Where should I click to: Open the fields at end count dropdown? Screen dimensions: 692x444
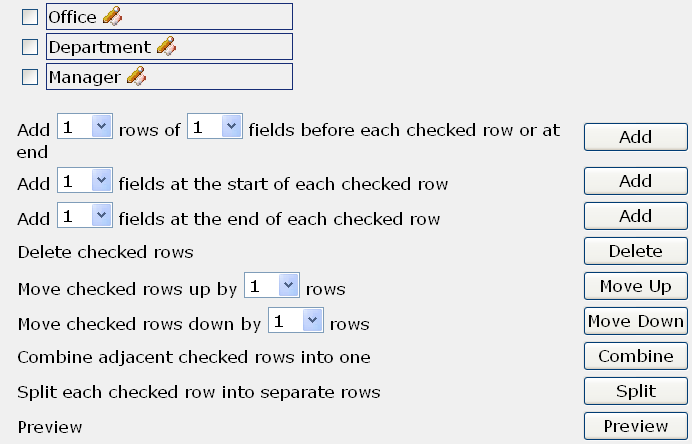[x=85, y=215]
